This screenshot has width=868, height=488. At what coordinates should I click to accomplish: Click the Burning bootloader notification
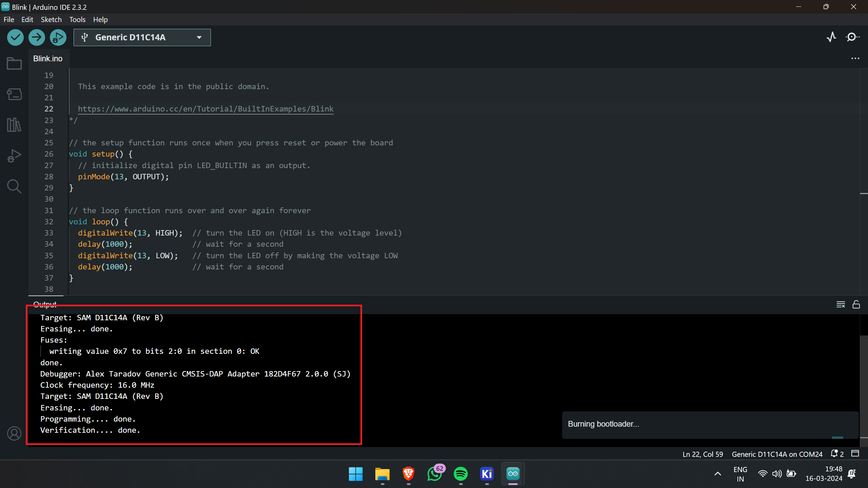click(710, 425)
